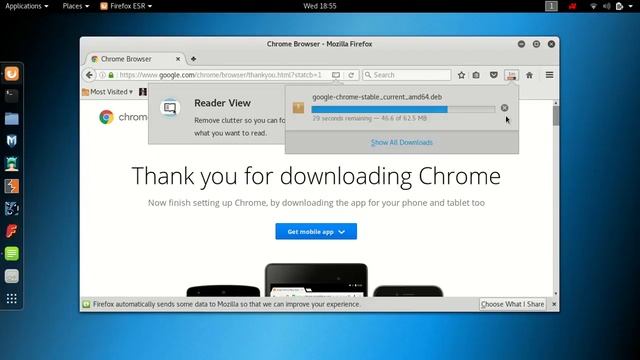Dismiss the Mozilla data notification bar

point(554,304)
